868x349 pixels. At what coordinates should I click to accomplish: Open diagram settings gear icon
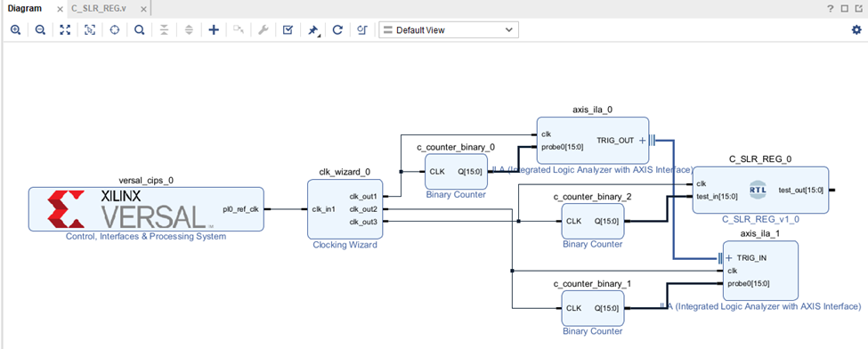click(x=856, y=30)
